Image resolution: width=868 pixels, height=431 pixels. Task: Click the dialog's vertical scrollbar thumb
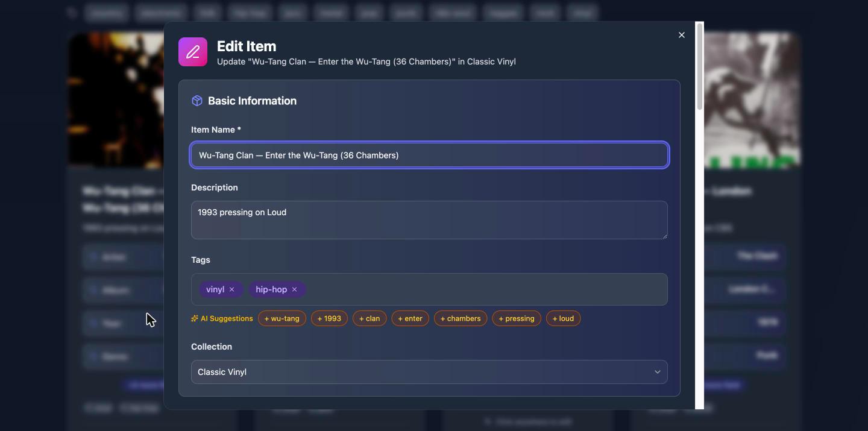coord(699,66)
